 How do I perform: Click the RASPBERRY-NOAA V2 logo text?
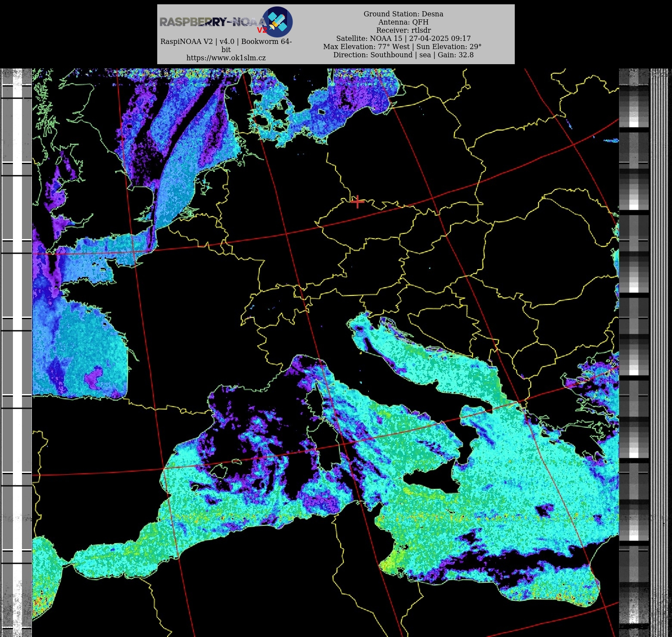click(x=214, y=23)
